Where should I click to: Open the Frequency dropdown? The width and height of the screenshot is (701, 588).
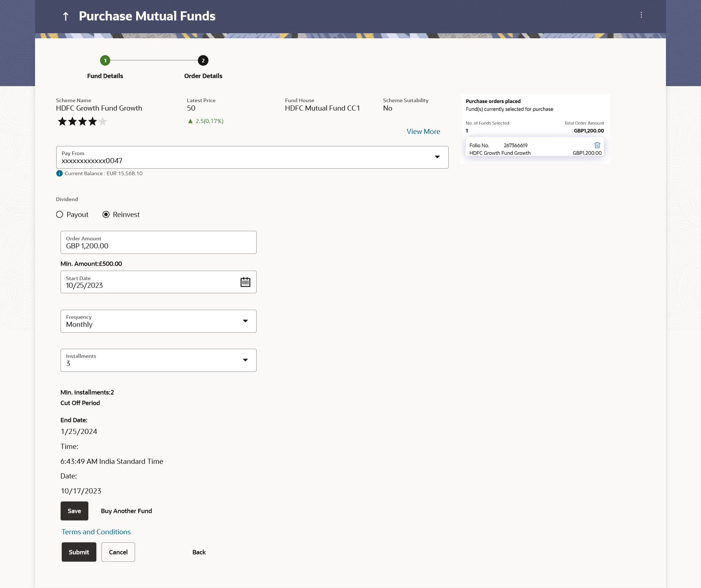245,321
